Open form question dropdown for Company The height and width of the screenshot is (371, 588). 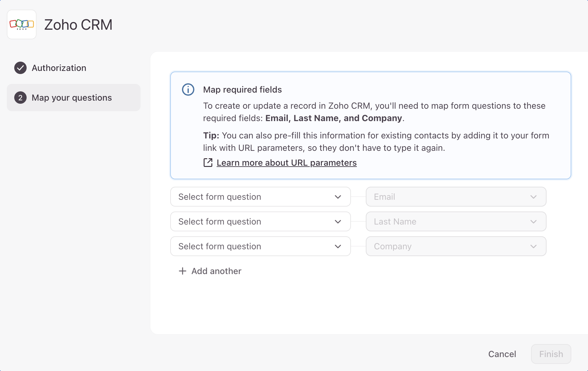(x=261, y=246)
